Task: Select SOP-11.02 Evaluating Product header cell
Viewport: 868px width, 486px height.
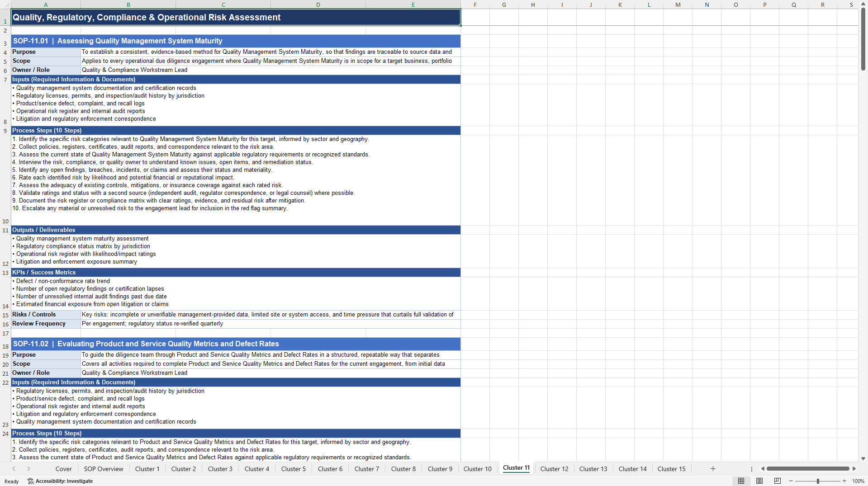Action: tap(236, 344)
